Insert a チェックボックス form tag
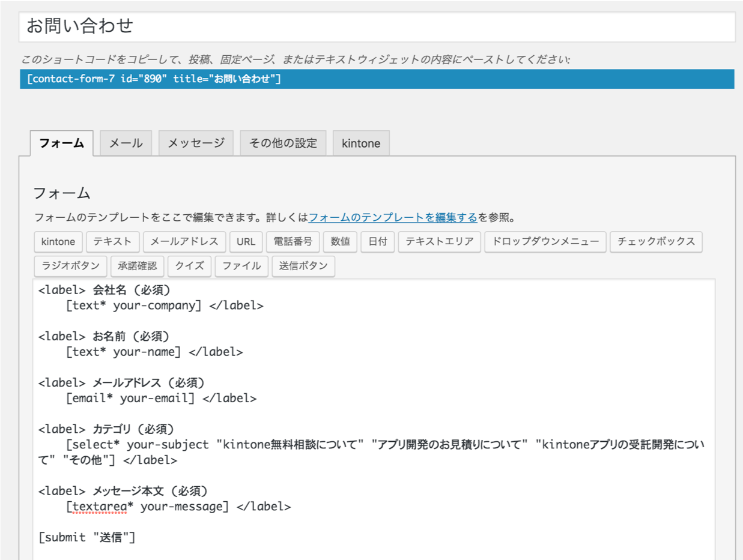The height and width of the screenshot is (560, 743). coord(657,242)
